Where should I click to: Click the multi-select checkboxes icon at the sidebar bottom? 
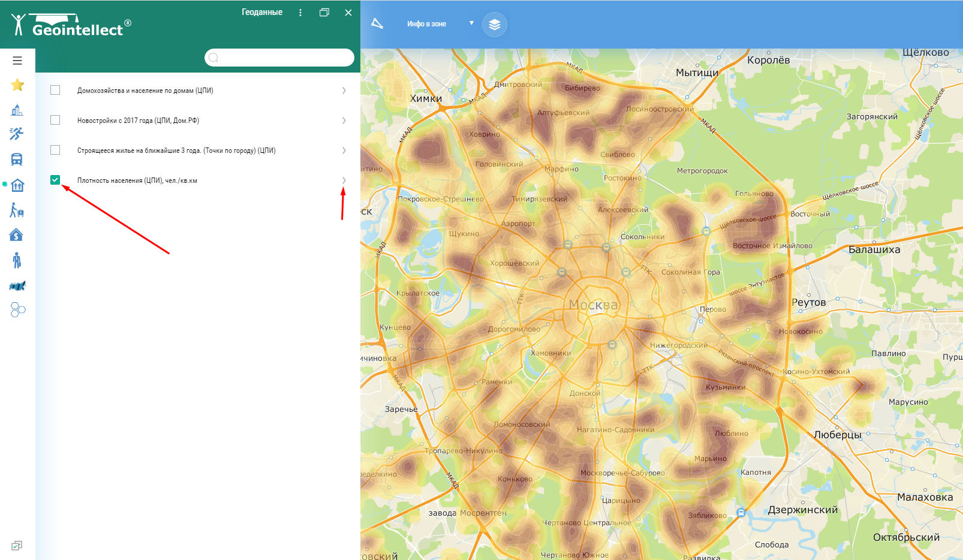[x=17, y=546]
